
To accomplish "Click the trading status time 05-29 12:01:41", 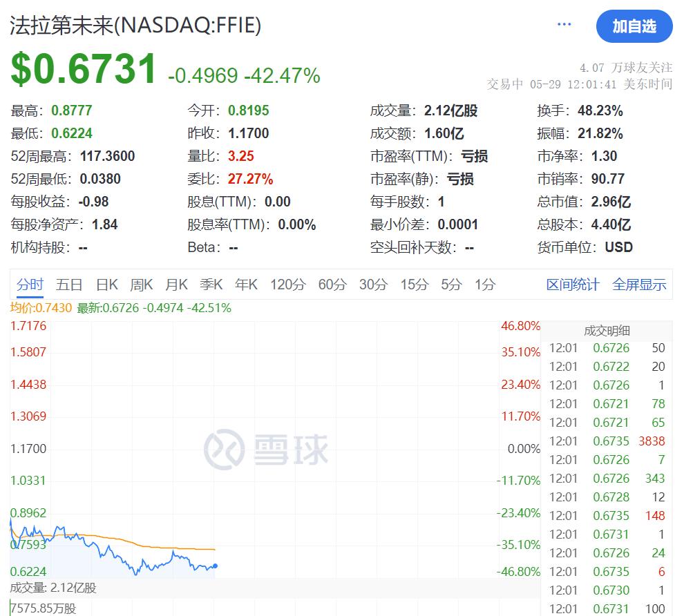I will (573, 84).
